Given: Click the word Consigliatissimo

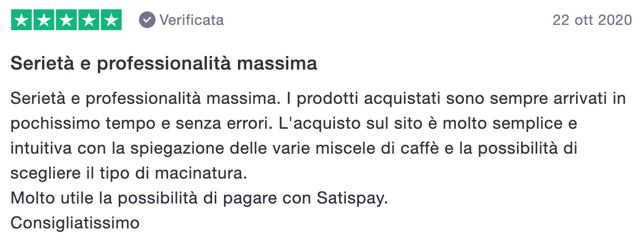Looking at the screenshot, I should 75,223.
